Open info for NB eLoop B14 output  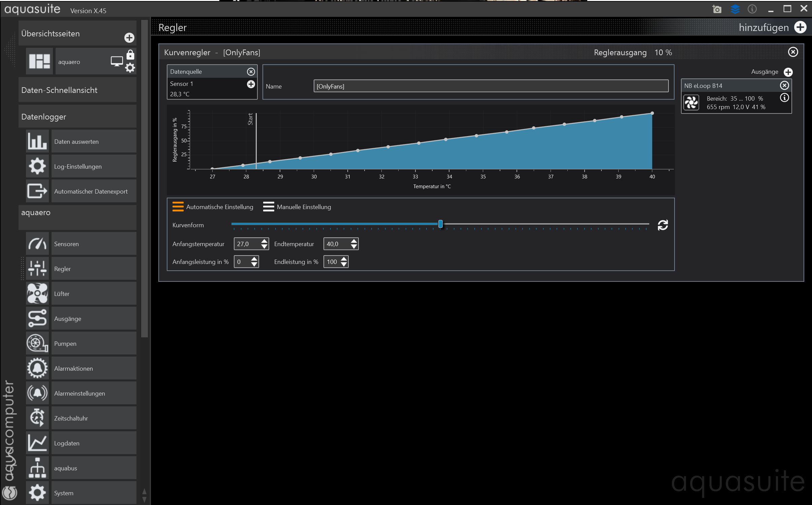[x=784, y=98]
